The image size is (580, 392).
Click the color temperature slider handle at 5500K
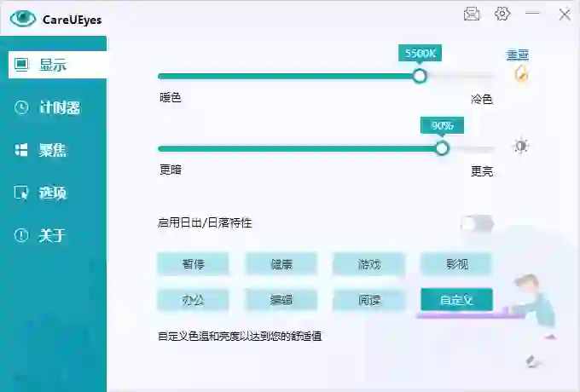pos(420,76)
